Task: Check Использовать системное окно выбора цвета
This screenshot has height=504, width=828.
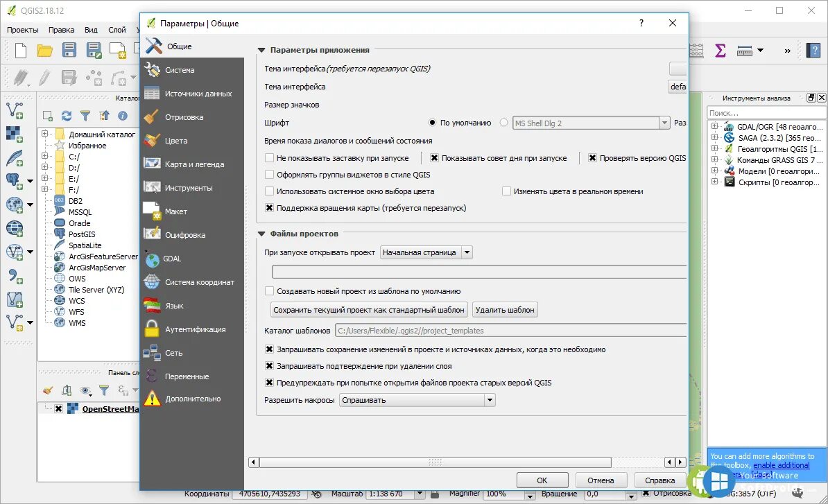Action: pyautogui.click(x=269, y=191)
